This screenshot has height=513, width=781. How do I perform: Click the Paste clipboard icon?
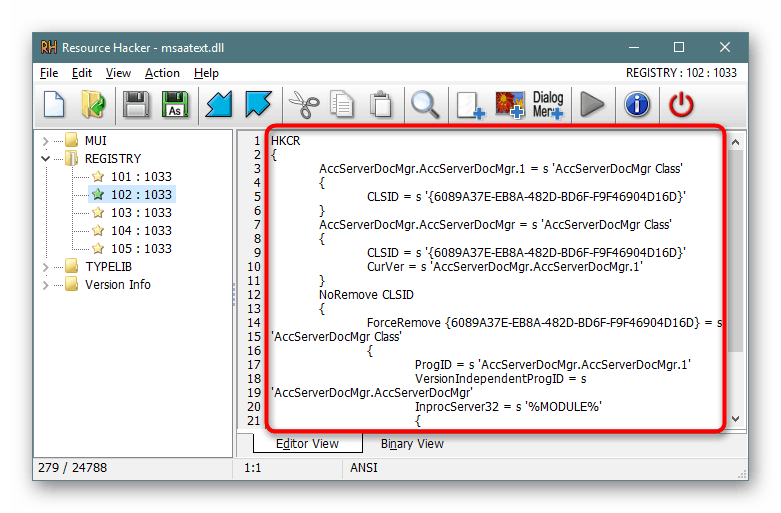[x=381, y=105]
